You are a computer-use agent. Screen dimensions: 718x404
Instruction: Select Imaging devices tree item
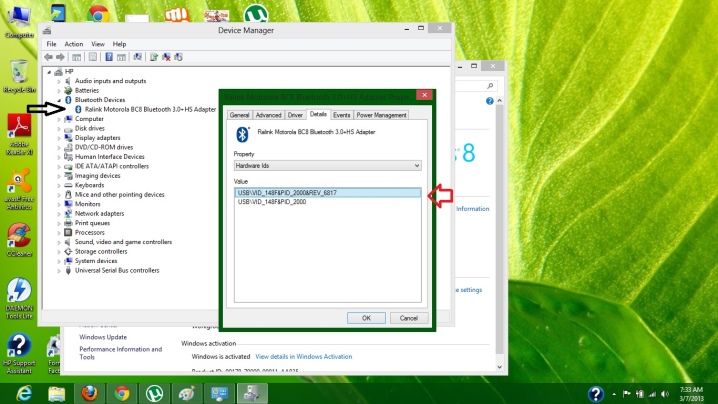(98, 175)
